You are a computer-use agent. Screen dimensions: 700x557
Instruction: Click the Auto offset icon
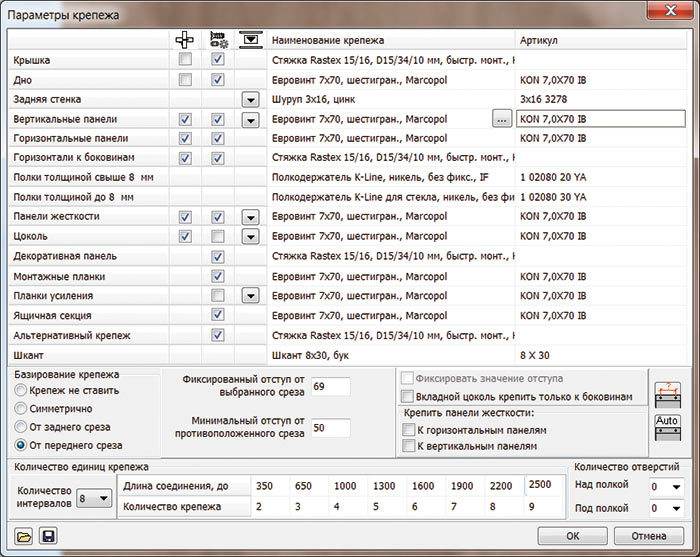click(666, 427)
